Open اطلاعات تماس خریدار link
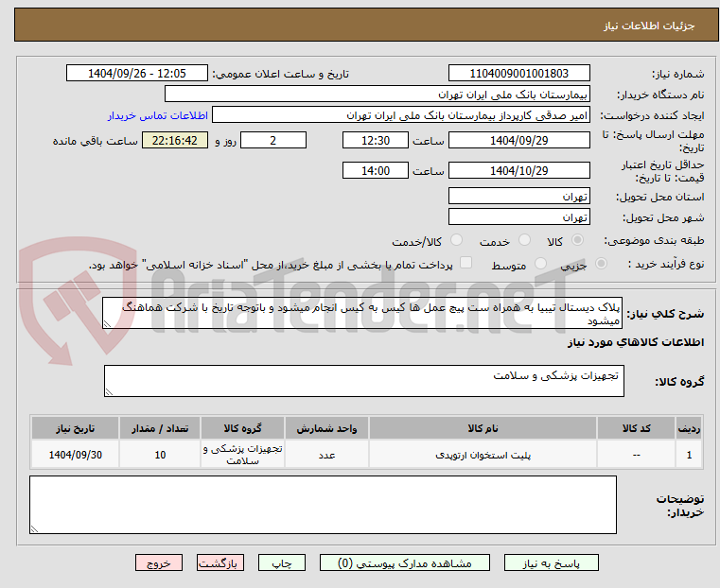The width and height of the screenshot is (720, 588). click(158, 115)
